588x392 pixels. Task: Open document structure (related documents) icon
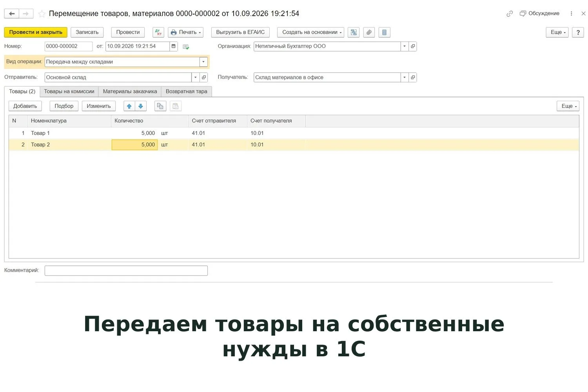354,32
